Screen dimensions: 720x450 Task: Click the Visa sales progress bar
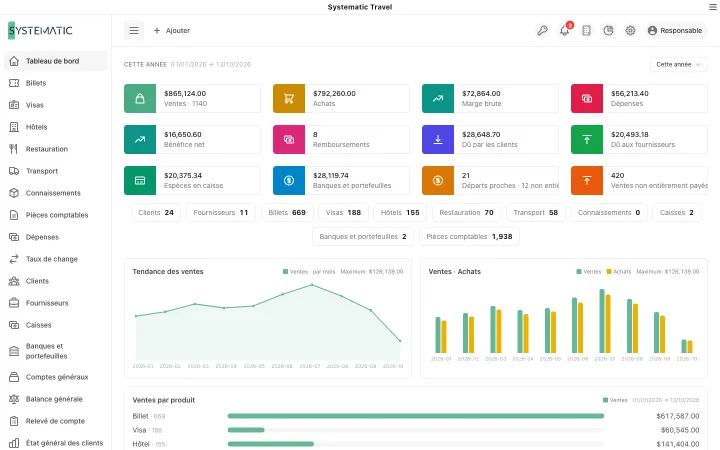416,430
